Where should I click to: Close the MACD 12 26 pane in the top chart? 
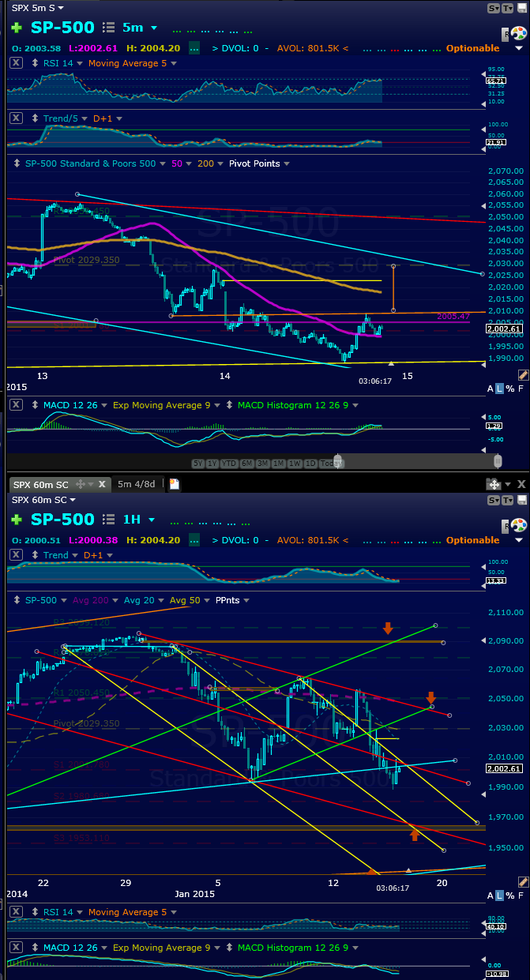click(x=15, y=405)
